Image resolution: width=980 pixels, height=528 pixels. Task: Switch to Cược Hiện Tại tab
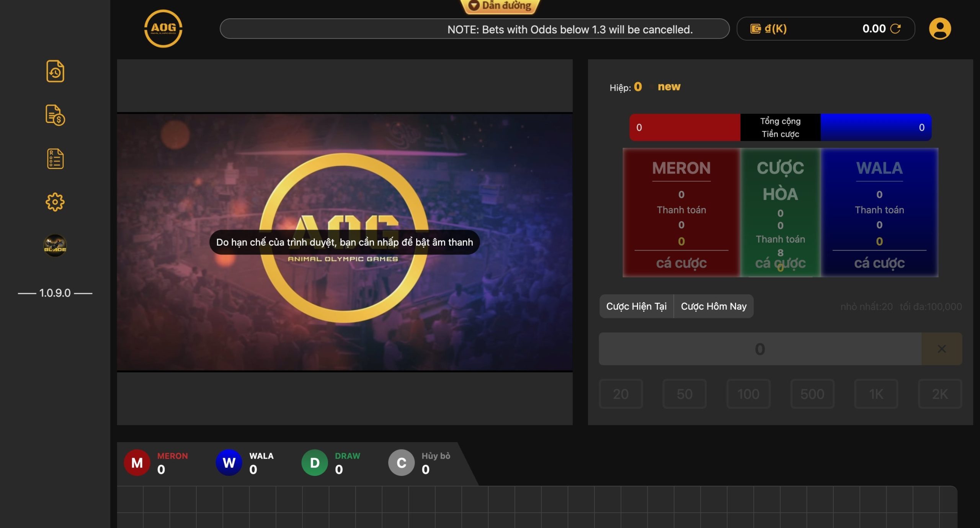[x=636, y=306]
